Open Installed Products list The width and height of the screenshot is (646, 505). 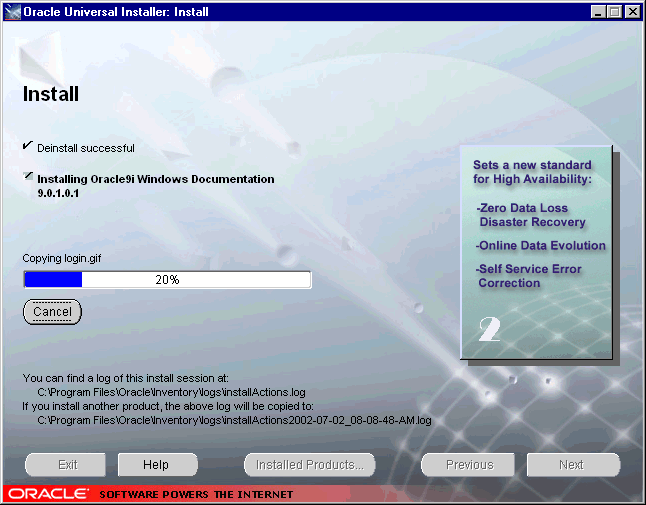point(310,465)
